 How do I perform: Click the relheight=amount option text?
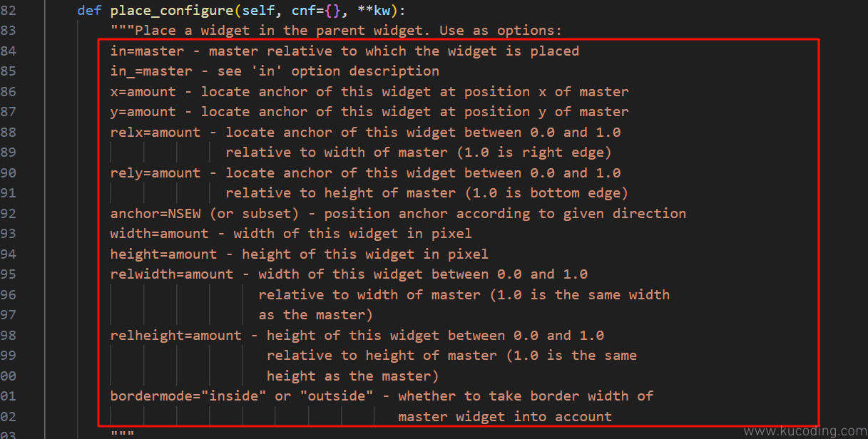tap(176, 335)
